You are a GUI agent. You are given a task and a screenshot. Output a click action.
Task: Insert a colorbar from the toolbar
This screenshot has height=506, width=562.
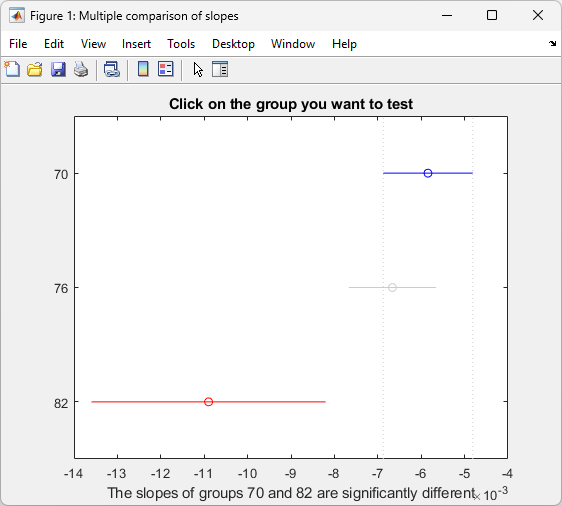tap(143, 69)
